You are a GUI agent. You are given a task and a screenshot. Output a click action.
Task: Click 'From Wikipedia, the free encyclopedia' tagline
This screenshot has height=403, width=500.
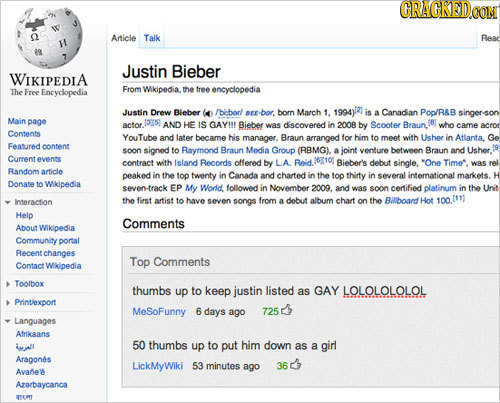pyautogui.click(x=191, y=89)
